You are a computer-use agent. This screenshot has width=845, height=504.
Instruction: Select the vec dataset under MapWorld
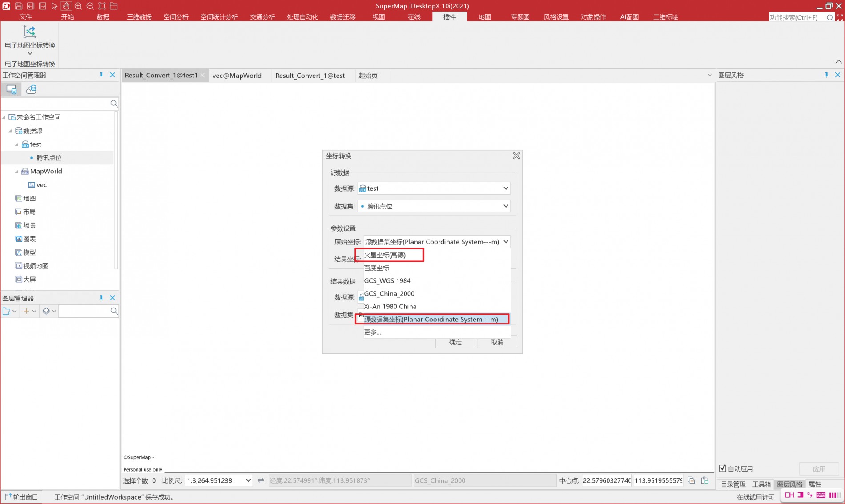[x=42, y=185]
